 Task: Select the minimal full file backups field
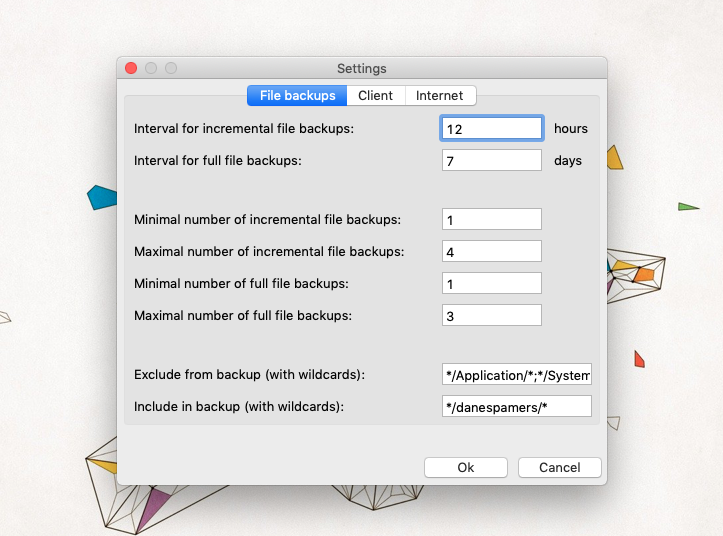click(492, 284)
